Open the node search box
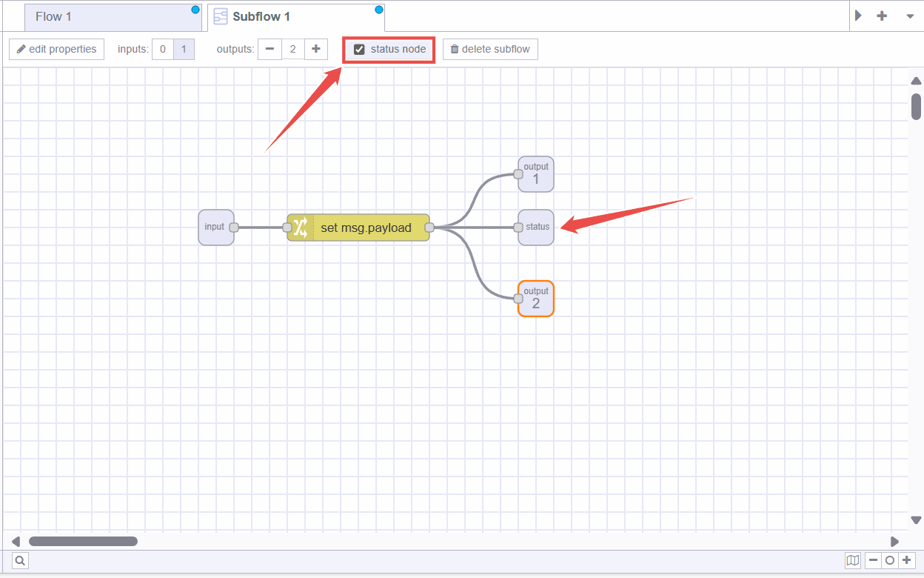 pos(20,561)
